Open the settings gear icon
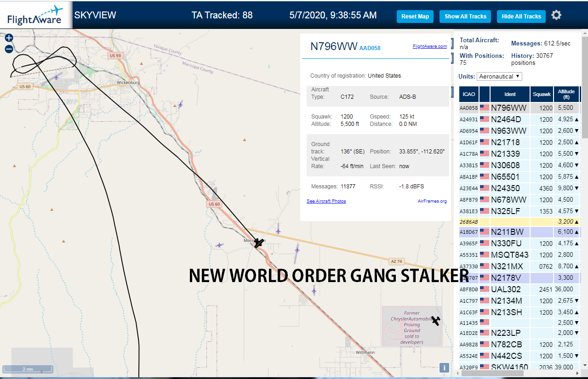 click(556, 15)
